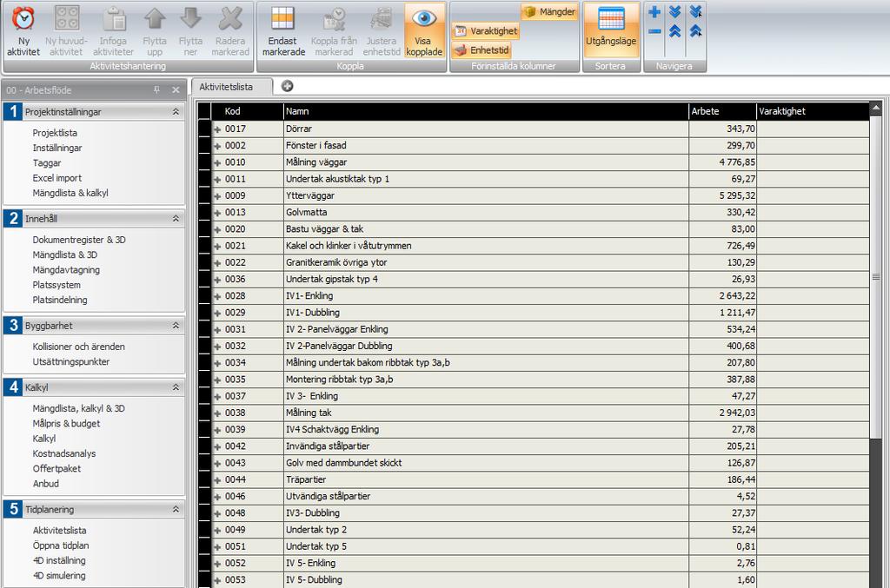Expand activity row 0046 Utvändiga stålpartier

(x=217, y=497)
